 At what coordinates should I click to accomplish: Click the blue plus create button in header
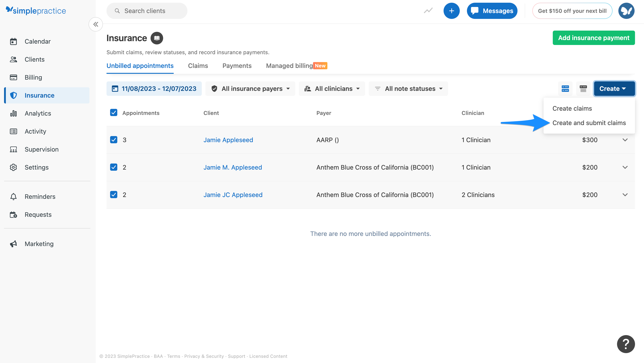tap(451, 11)
